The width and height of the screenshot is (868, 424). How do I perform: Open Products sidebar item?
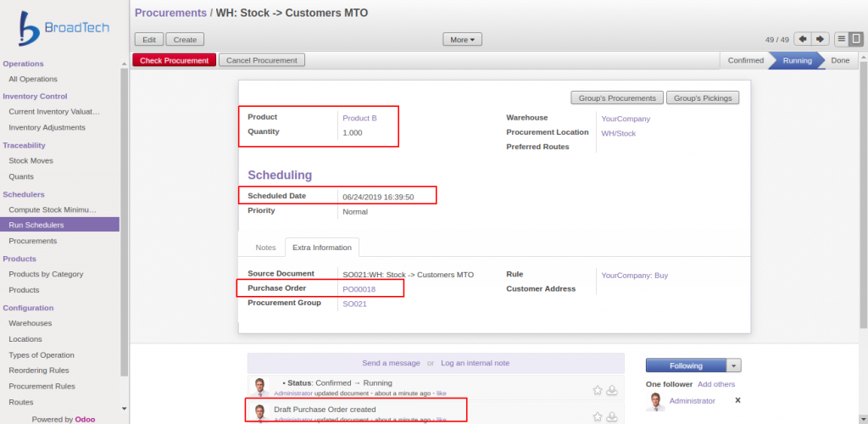(x=24, y=290)
